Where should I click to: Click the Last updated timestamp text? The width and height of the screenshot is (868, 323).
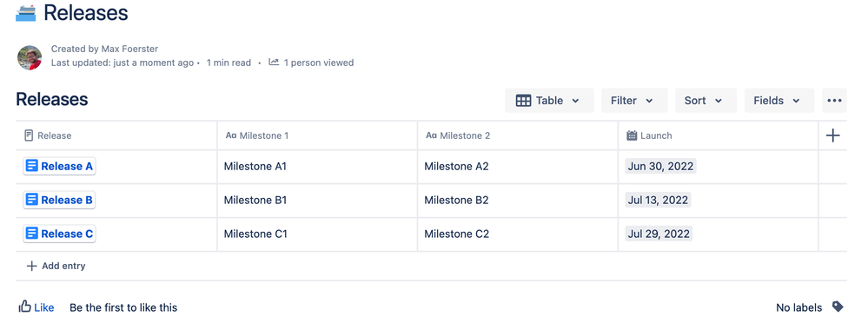(123, 63)
